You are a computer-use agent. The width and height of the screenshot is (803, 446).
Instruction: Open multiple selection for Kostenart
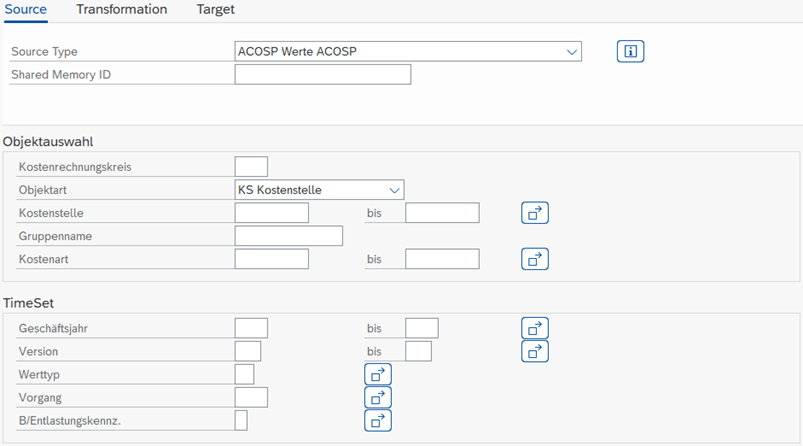[535, 259]
